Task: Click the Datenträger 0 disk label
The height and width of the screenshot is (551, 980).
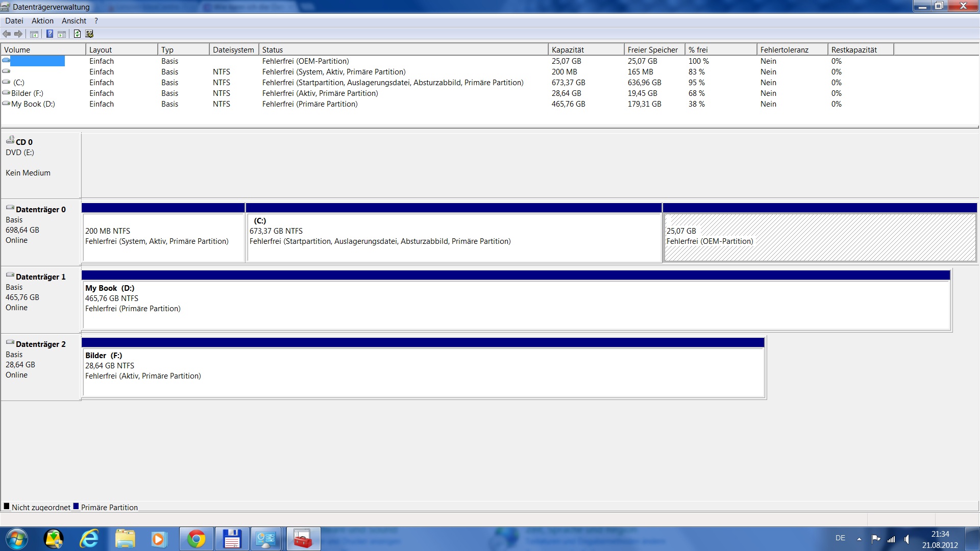Action: 40,209
